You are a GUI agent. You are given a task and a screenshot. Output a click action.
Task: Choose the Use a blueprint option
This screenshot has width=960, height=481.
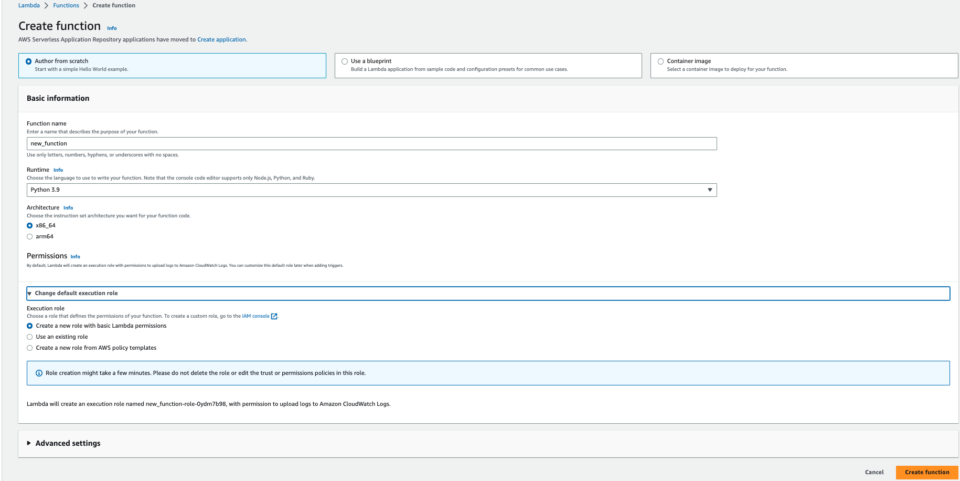(344, 61)
